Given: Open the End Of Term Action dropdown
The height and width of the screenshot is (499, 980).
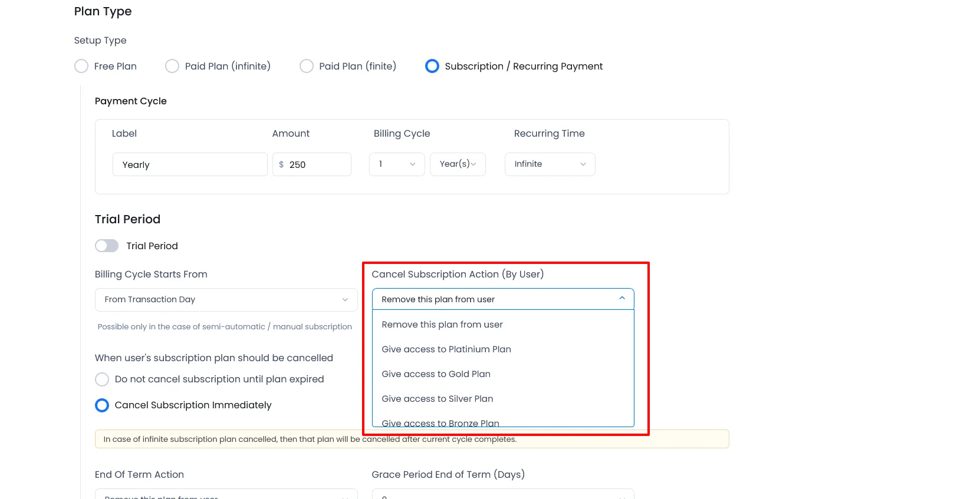Looking at the screenshot, I should pyautogui.click(x=226, y=494).
